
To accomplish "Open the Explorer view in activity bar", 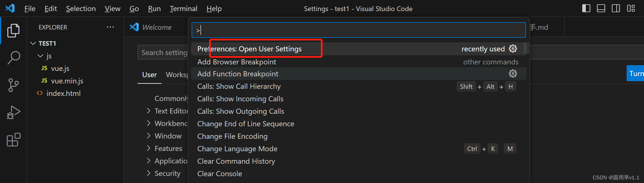I will 13,30.
